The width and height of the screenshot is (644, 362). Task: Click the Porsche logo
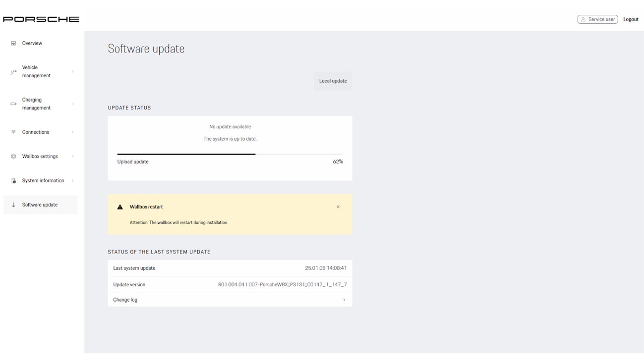(41, 18)
